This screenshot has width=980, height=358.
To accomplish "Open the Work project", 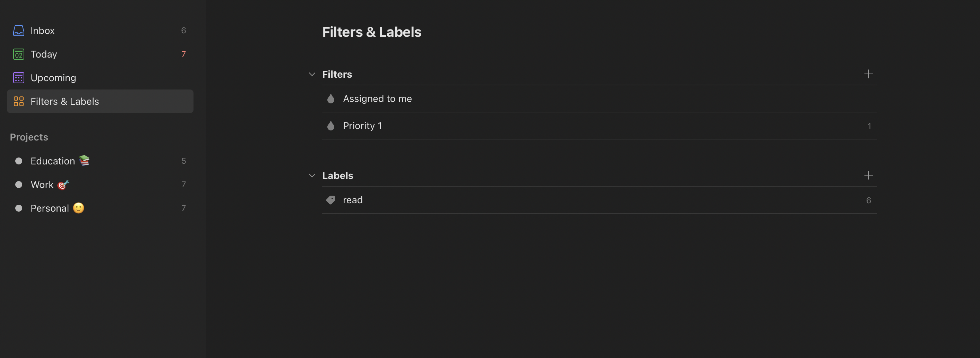I will pos(100,185).
